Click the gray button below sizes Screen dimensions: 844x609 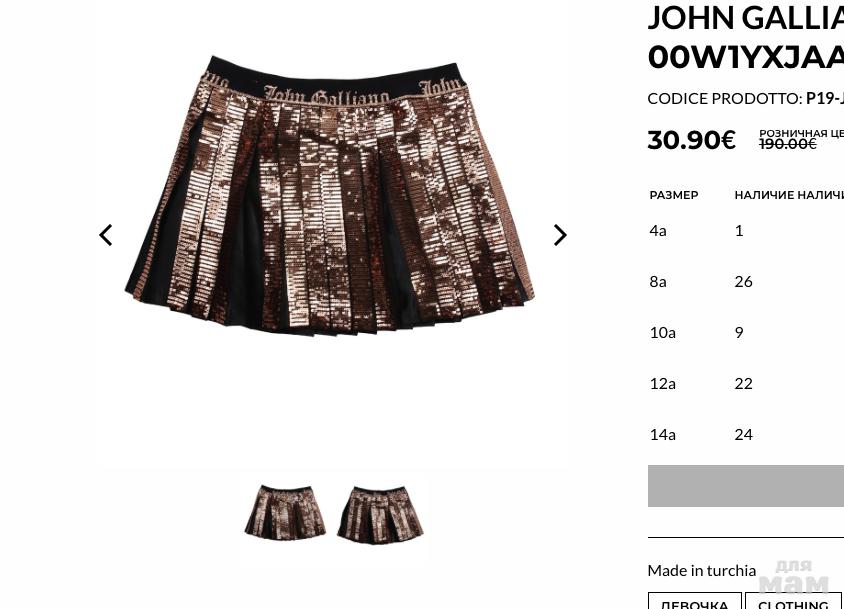tap(745, 486)
